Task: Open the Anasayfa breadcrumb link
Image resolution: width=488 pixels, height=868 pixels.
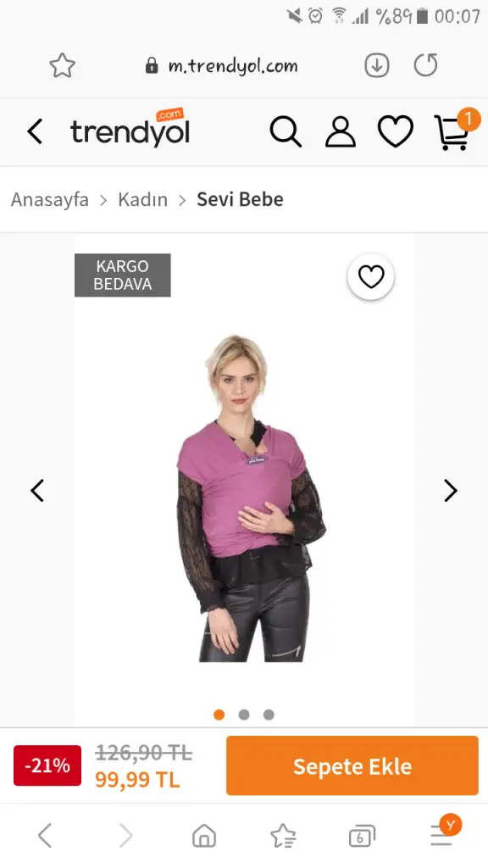Action: [50, 199]
